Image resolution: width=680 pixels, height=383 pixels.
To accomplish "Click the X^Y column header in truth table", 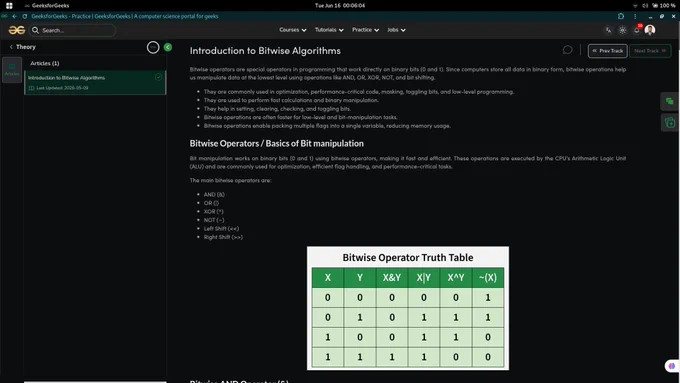I will (456, 278).
